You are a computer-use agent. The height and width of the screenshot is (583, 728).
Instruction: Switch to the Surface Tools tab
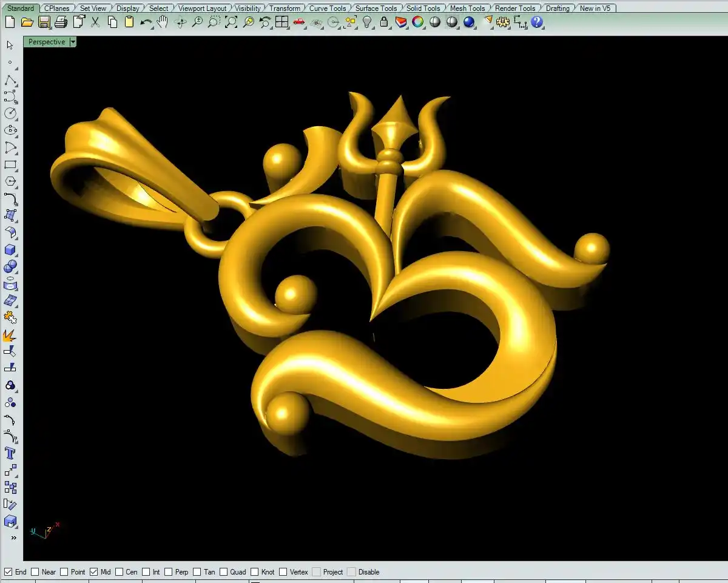pyautogui.click(x=376, y=8)
